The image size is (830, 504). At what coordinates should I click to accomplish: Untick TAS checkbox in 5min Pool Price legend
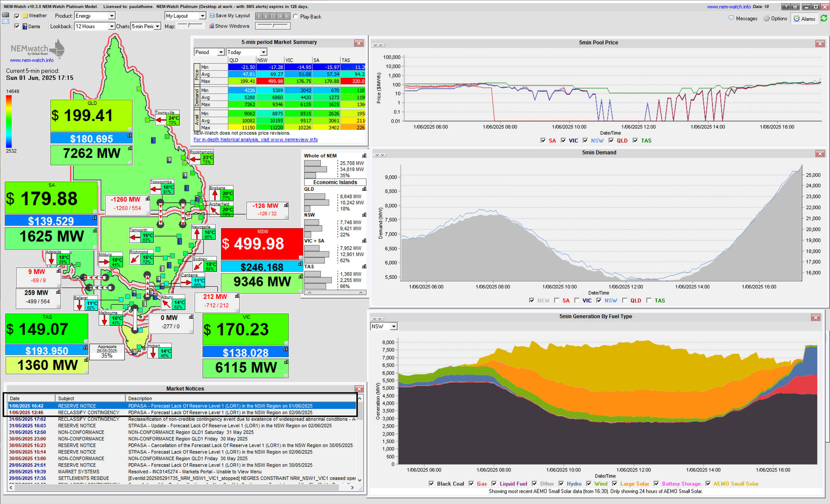point(635,140)
